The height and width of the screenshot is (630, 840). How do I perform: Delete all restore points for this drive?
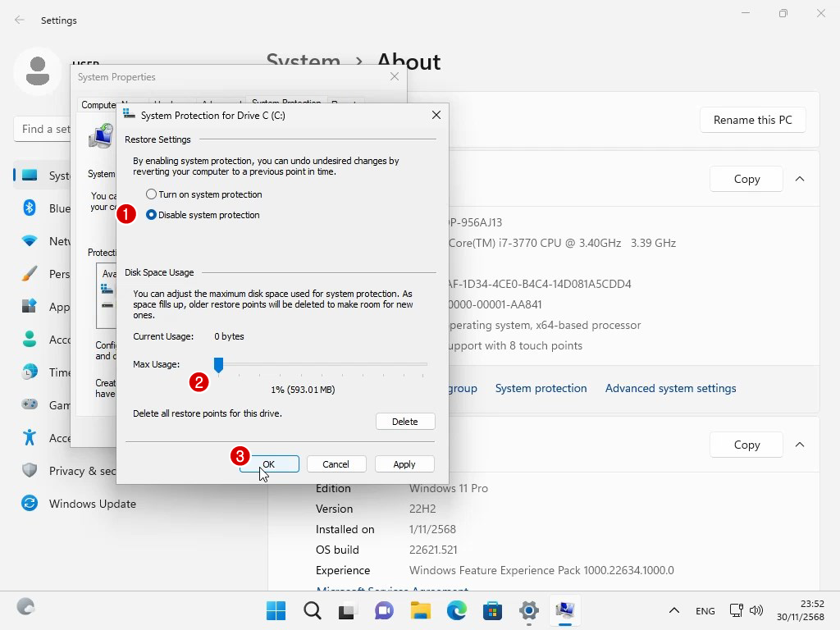[405, 422]
